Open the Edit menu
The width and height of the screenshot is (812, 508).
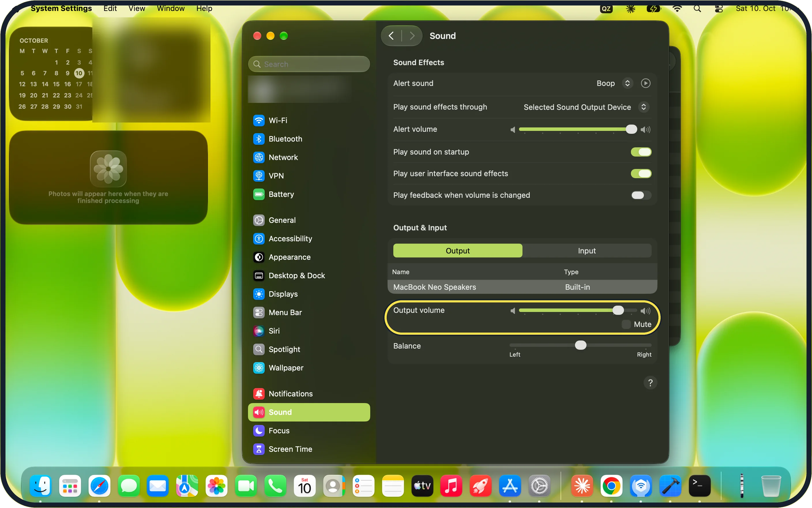tap(110, 8)
